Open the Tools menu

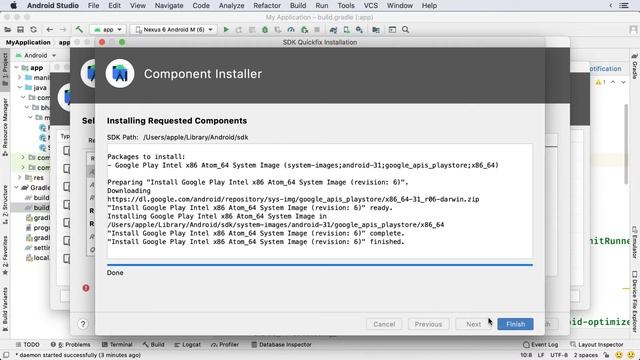point(346,6)
